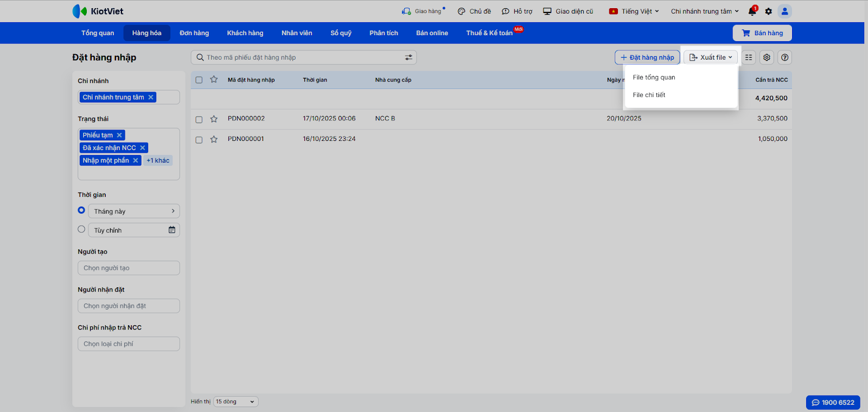This screenshot has height=412, width=868.
Task: Star order PDN000002
Action: (214, 119)
